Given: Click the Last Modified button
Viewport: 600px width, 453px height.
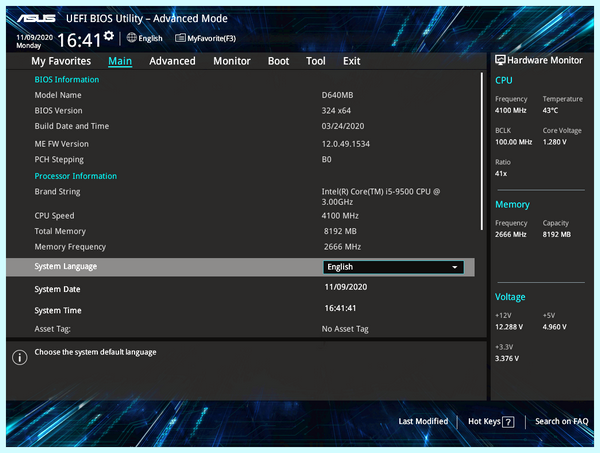Looking at the screenshot, I should pyautogui.click(x=423, y=421).
